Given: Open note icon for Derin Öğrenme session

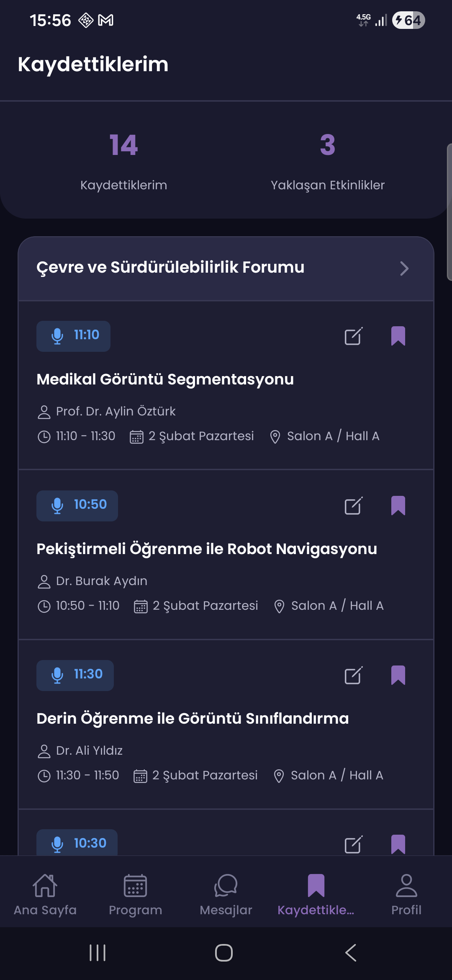Looking at the screenshot, I should pos(353,676).
